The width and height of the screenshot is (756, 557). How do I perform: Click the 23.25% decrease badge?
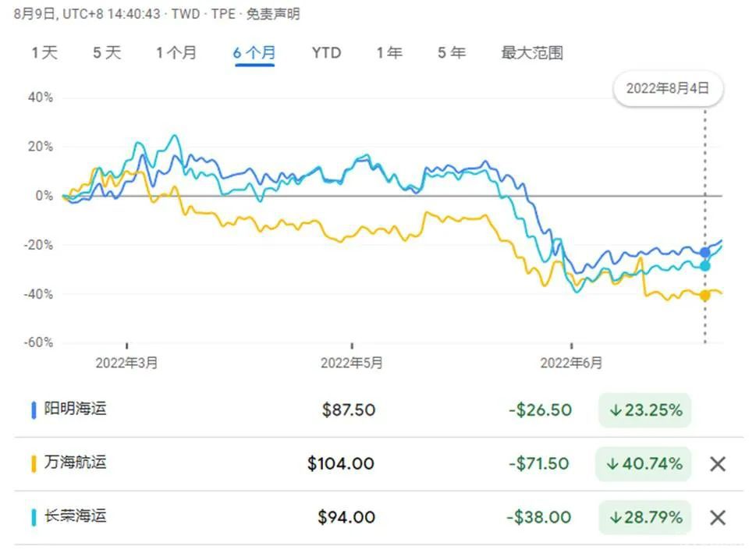coord(644,410)
